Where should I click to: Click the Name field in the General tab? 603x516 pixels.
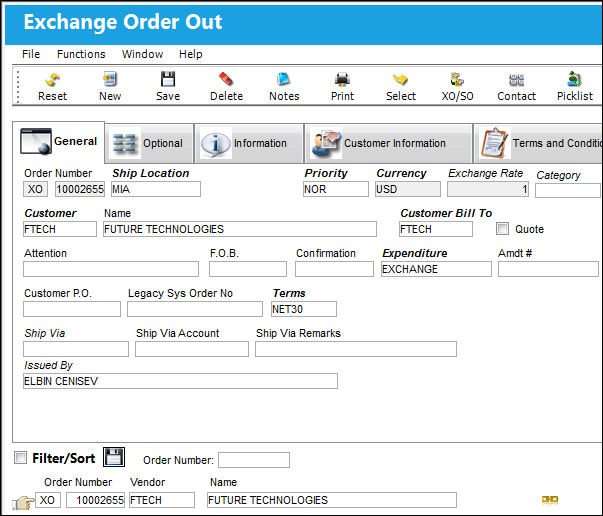click(240, 229)
